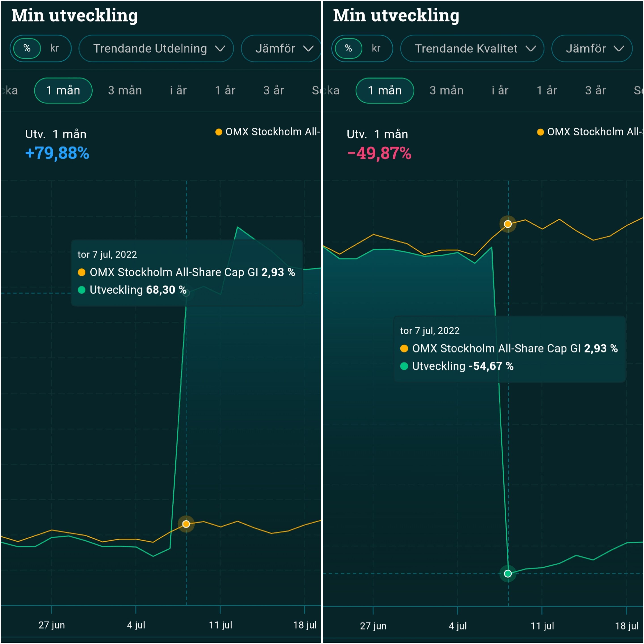This screenshot has height=644, width=644.
Task: Click the +79,88% development value
Action: 57,153
